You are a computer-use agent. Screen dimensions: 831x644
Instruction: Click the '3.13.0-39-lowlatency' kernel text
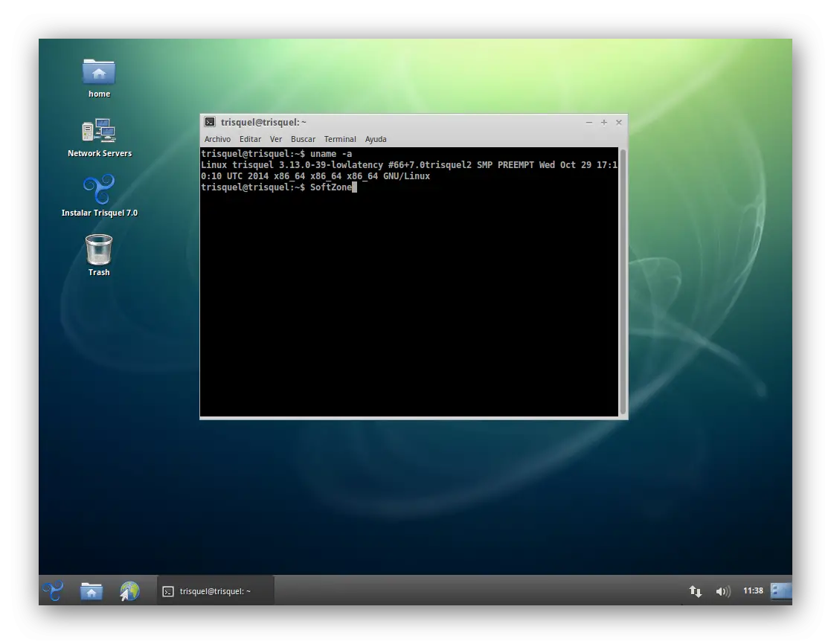tap(331, 165)
